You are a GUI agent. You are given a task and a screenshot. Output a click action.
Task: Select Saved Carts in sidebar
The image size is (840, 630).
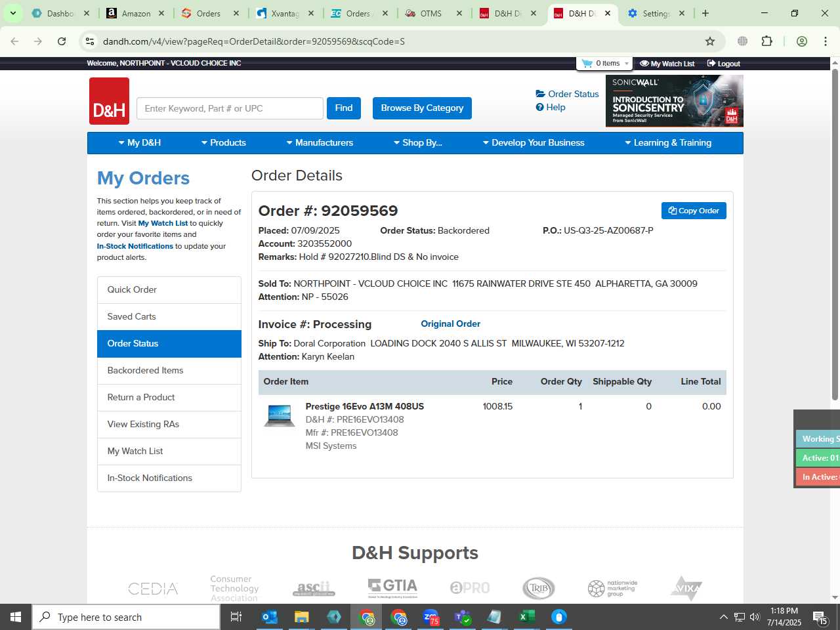click(169, 316)
